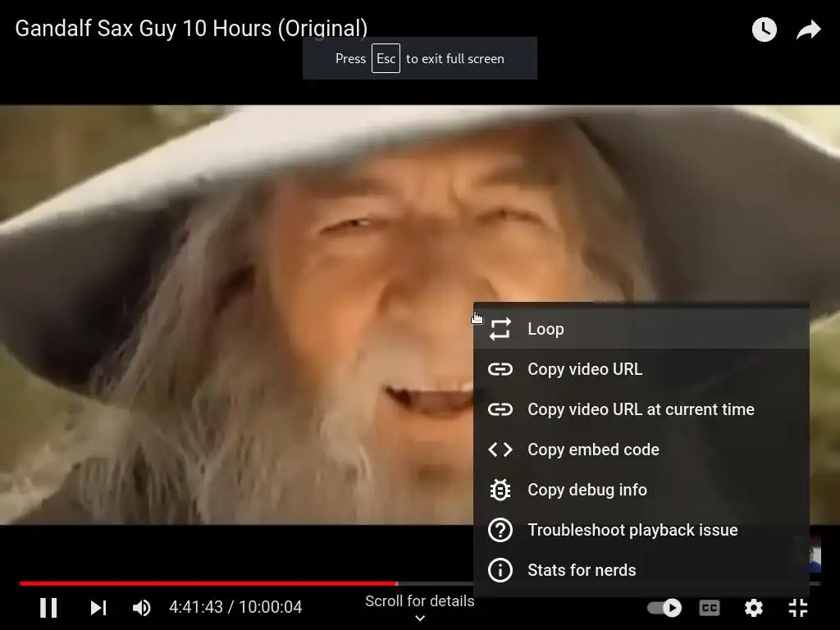Toggle closed captions CC button
The width and height of the screenshot is (840, 630).
[x=710, y=608]
